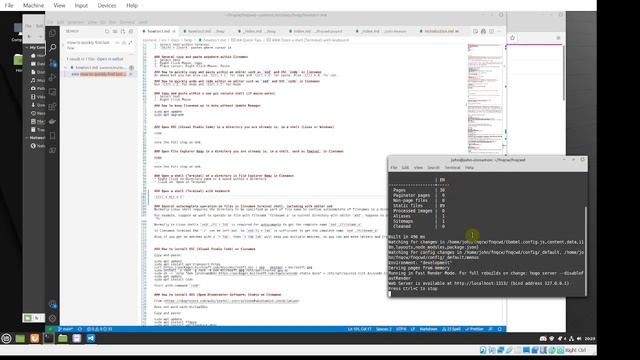Open Firefox from the Mint panel
The width and height of the screenshot is (640, 360).
[x=34, y=338]
